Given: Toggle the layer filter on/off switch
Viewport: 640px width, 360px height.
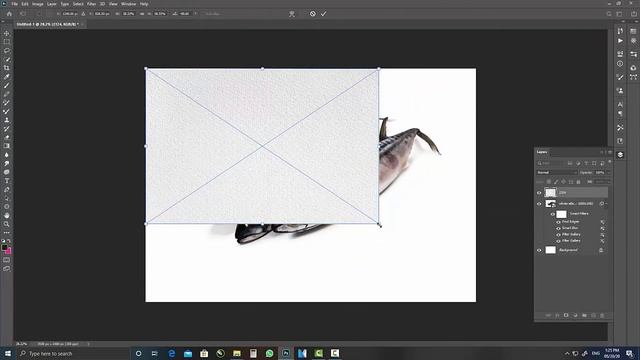Looking at the screenshot, I should [x=609, y=162].
